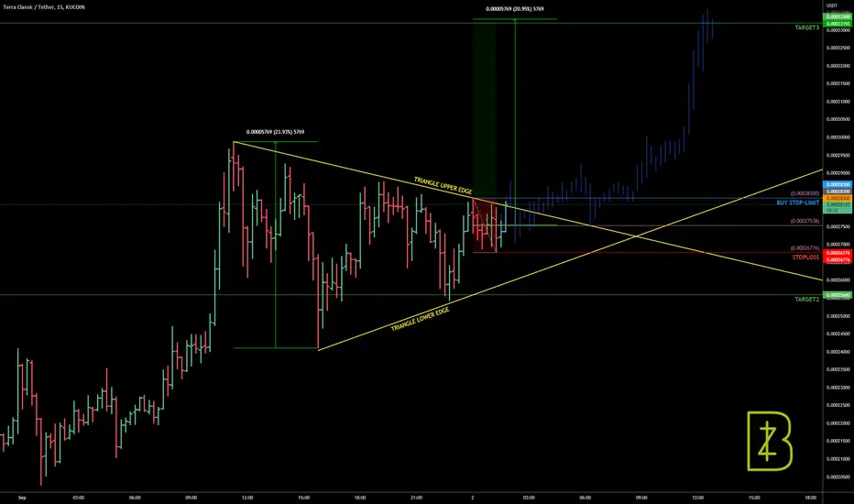Select the orange price tag on the axis
The width and height of the screenshot is (854, 504).
pyautogui.click(x=838, y=198)
